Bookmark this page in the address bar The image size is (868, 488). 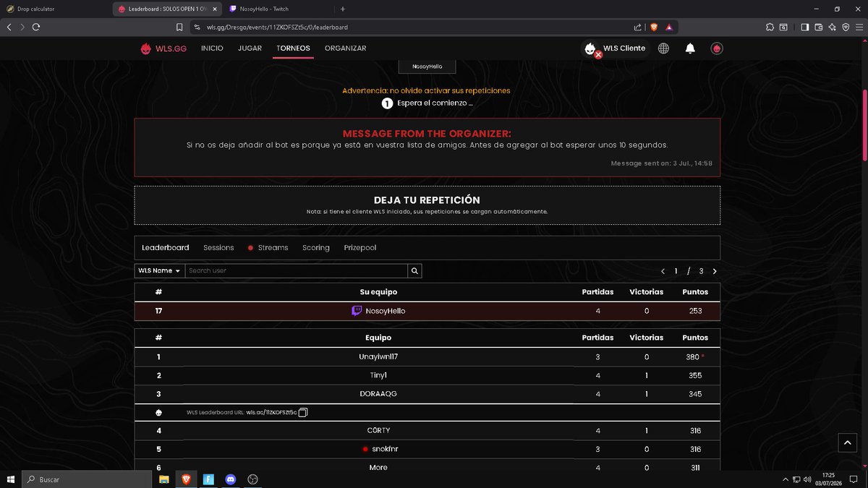[179, 27]
